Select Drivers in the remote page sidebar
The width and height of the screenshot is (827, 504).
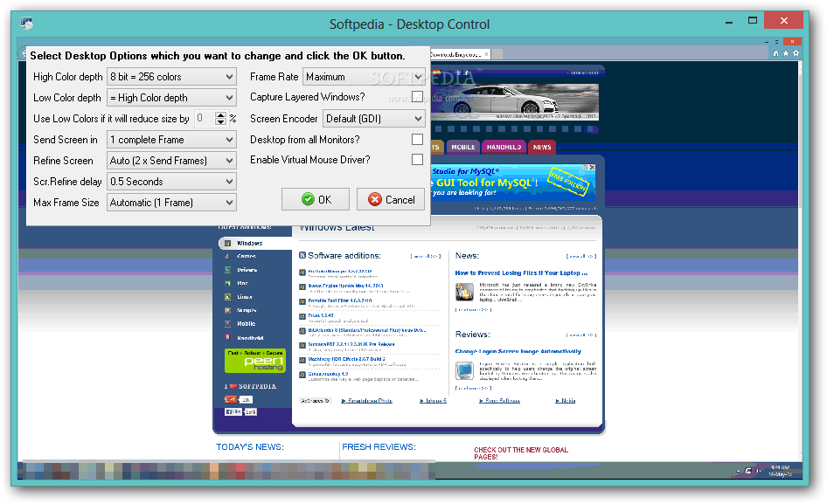247,270
